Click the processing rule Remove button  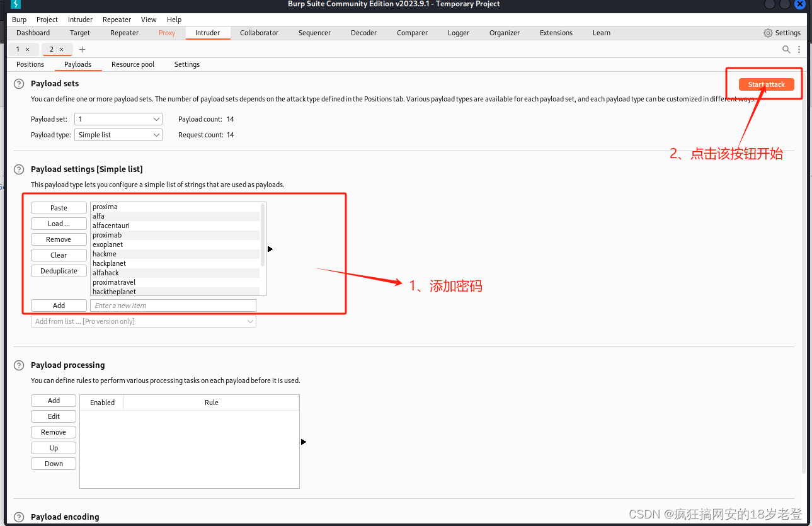[x=54, y=432]
